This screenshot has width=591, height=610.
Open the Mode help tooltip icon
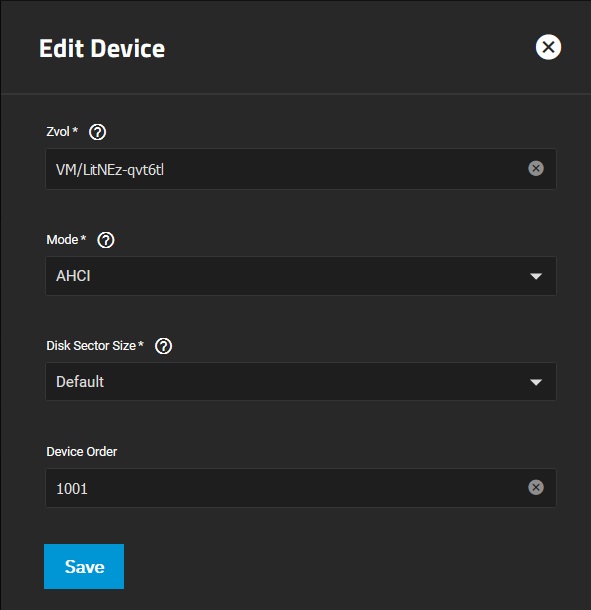105,240
